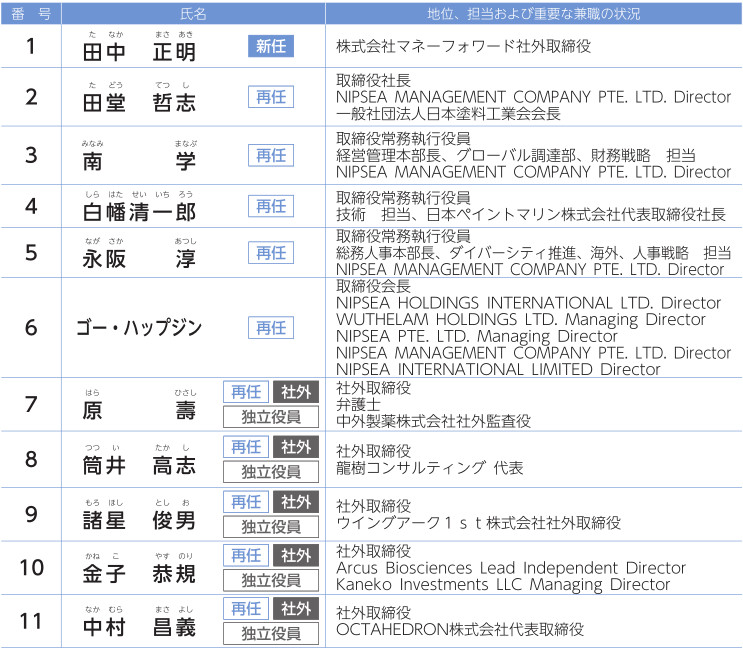Click the 株式会社マネーフォワード社外取締役 text
The image size is (743, 649).
(x=464, y=47)
